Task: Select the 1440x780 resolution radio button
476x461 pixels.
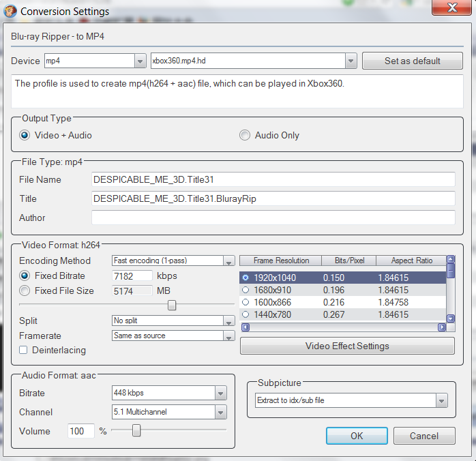Action: [x=246, y=314]
